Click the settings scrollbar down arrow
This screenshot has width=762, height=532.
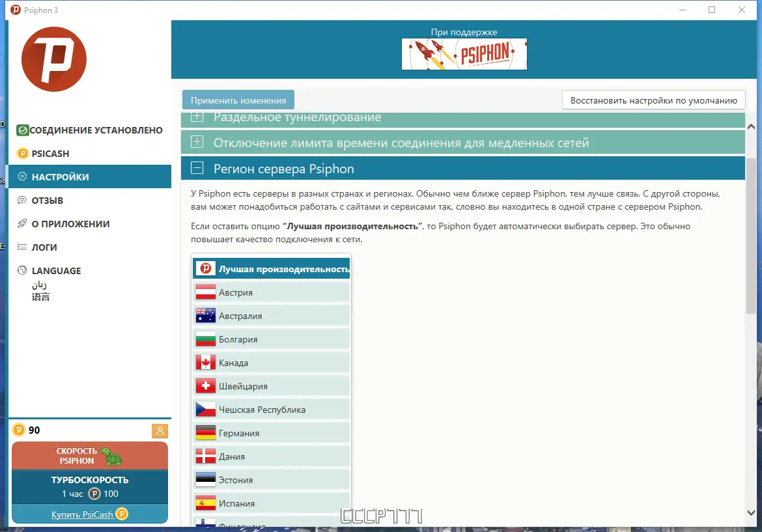[751, 512]
